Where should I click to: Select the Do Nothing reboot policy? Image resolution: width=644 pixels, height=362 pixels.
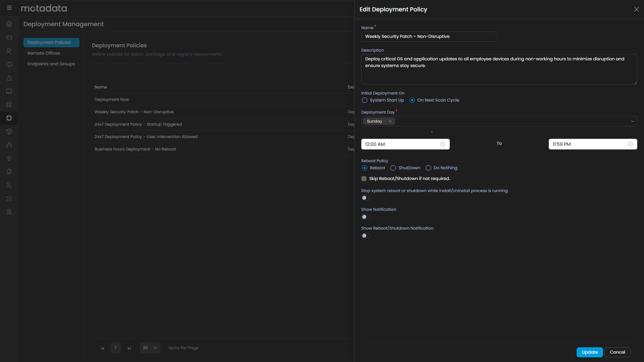click(428, 168)
